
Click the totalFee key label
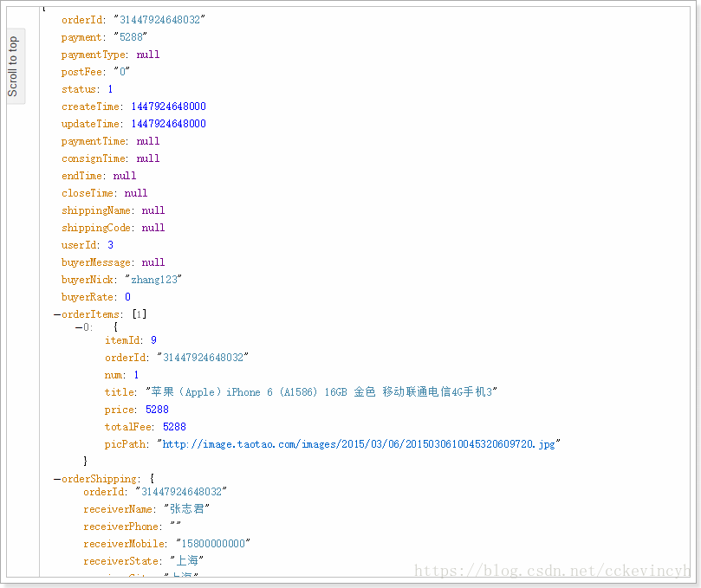click(128, 427)
